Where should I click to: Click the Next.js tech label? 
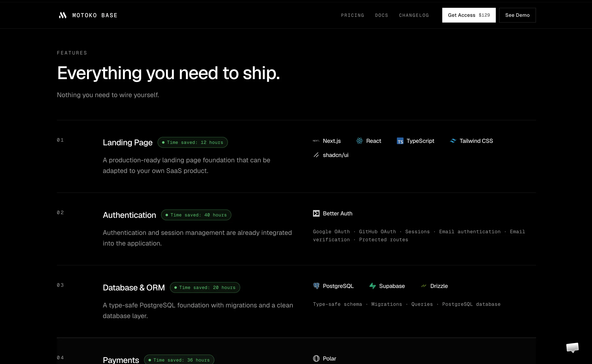click(x=331, y=141)
